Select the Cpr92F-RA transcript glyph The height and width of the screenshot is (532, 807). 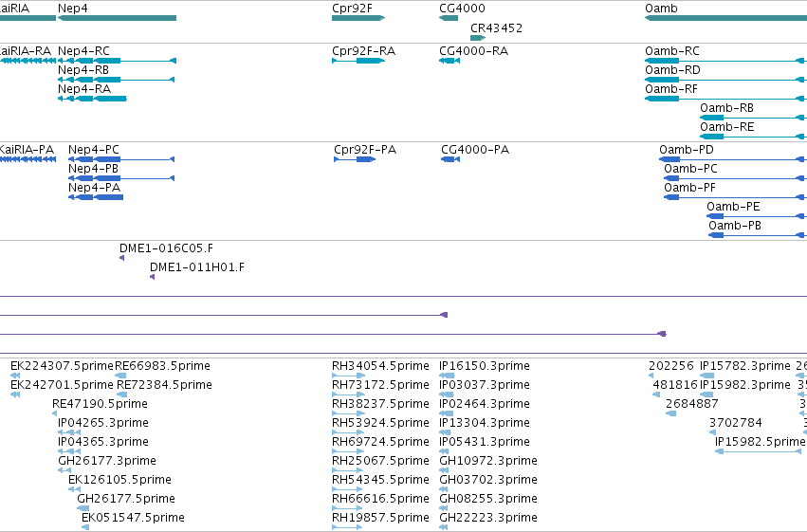[358, 61]
